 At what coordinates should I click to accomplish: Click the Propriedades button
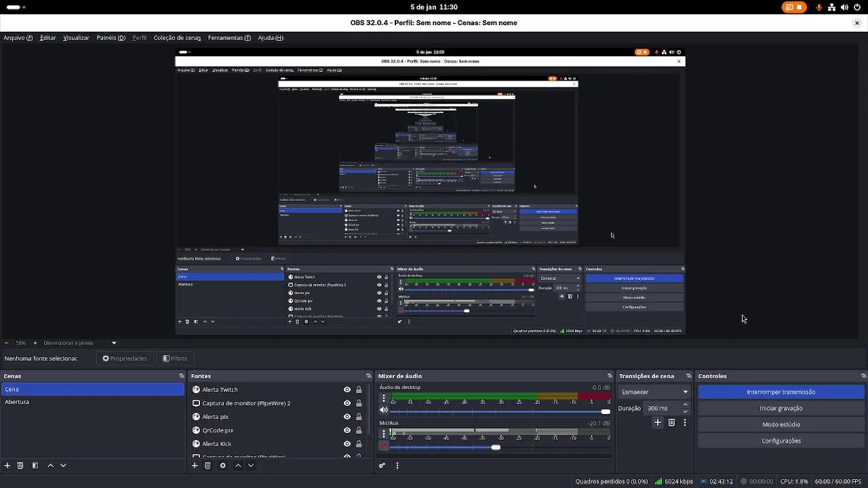pyautogui.click(x=125, y=359)
